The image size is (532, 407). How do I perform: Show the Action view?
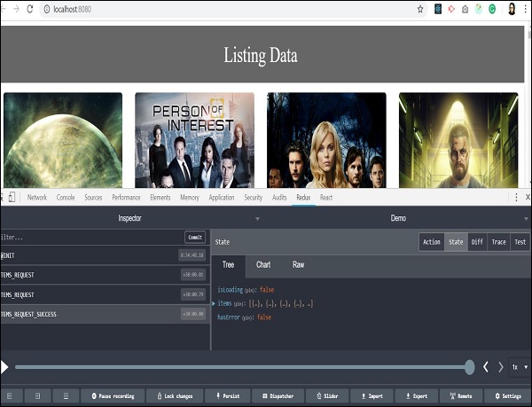(x=432, y=242)
